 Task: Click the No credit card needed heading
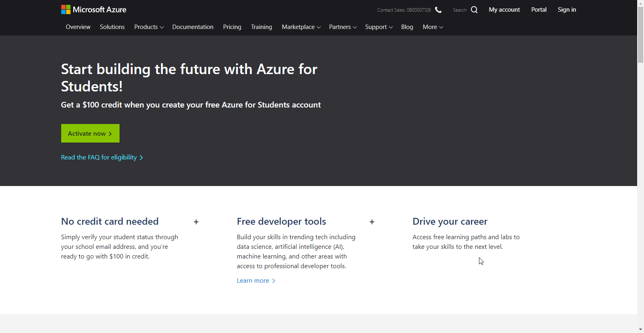[x=110, y=221]
